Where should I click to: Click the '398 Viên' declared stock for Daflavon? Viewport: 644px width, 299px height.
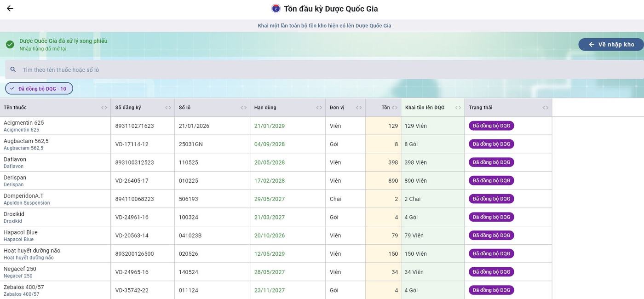[x=416, y=162]
